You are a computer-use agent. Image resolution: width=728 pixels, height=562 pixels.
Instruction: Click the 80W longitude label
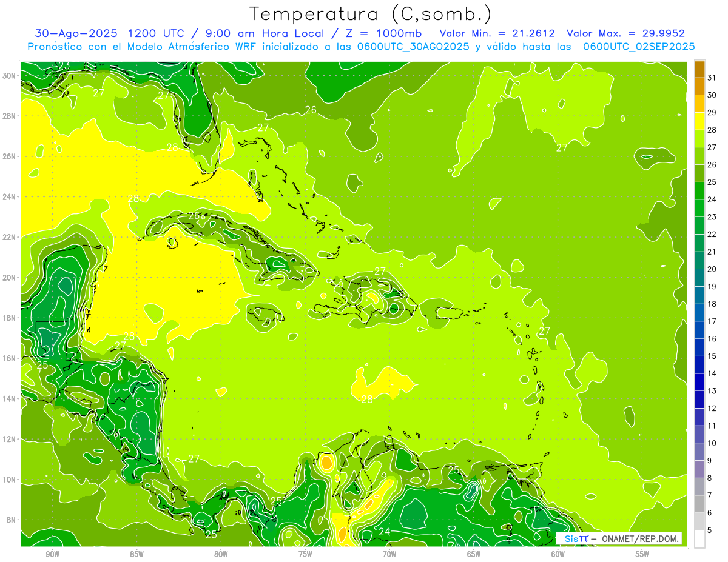pyautogui.click(x=221, y=554)
